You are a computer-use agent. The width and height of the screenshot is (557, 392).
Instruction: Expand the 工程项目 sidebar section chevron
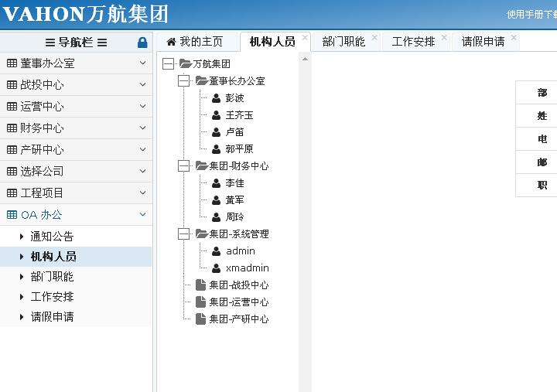click(x=142, y=193)
